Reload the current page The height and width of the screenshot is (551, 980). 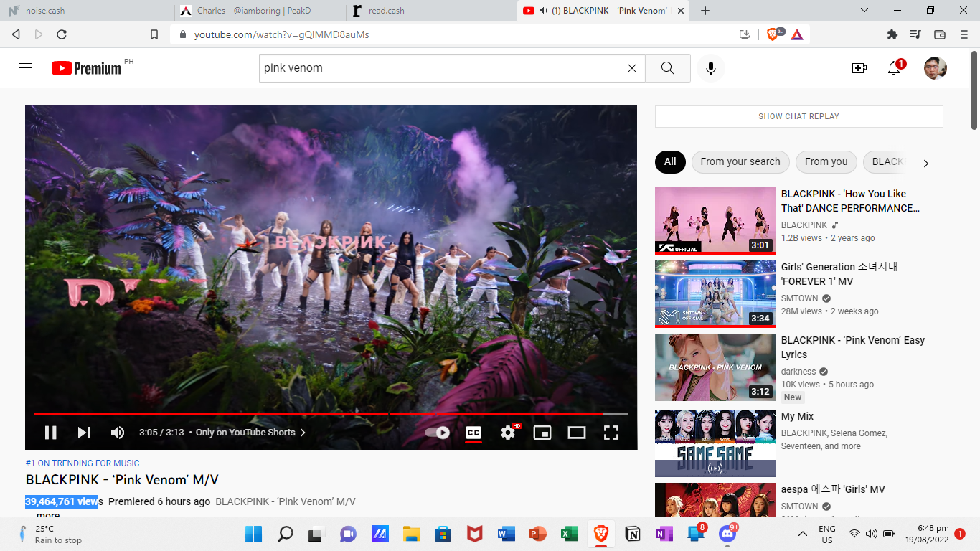[x=62, y=34]
